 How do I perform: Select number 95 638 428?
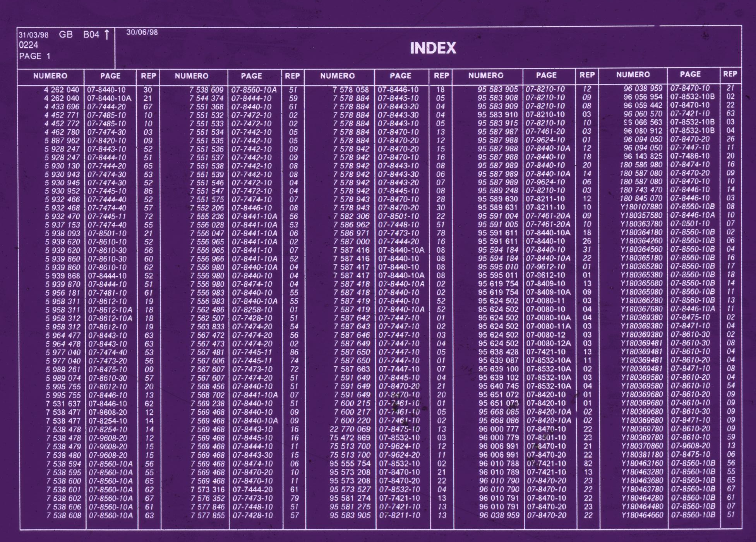coord(498,352)
